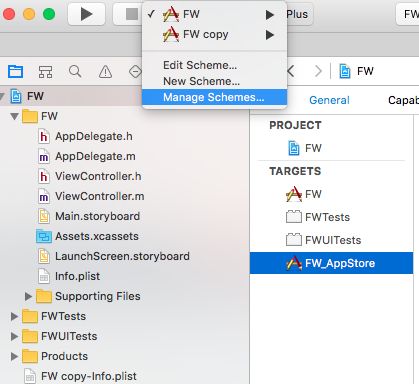
Task: Open Main.storyboard in the navigator
Action: (x=97, y=216)
